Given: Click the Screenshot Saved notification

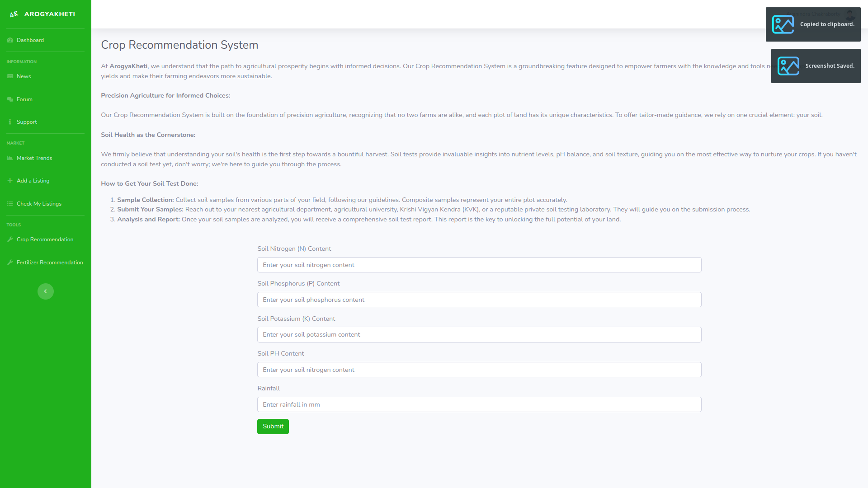Looking at the screenshot, I should point(816,66).
